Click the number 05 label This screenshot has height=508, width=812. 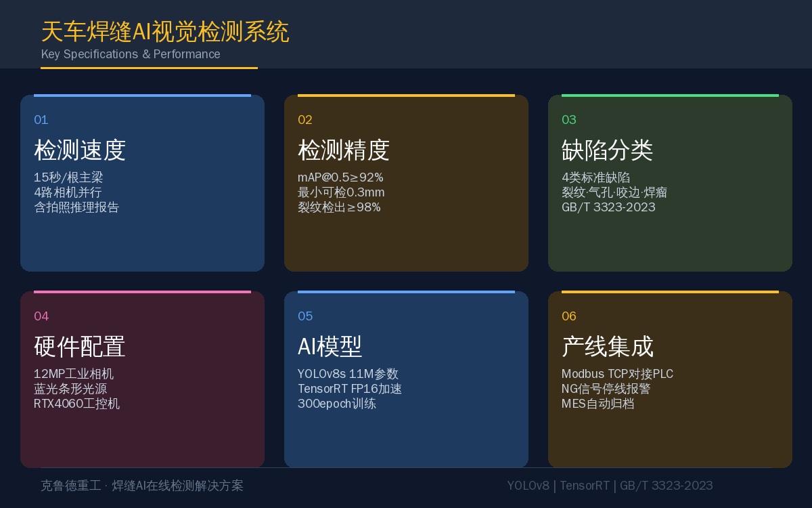(x=305, y=316)
